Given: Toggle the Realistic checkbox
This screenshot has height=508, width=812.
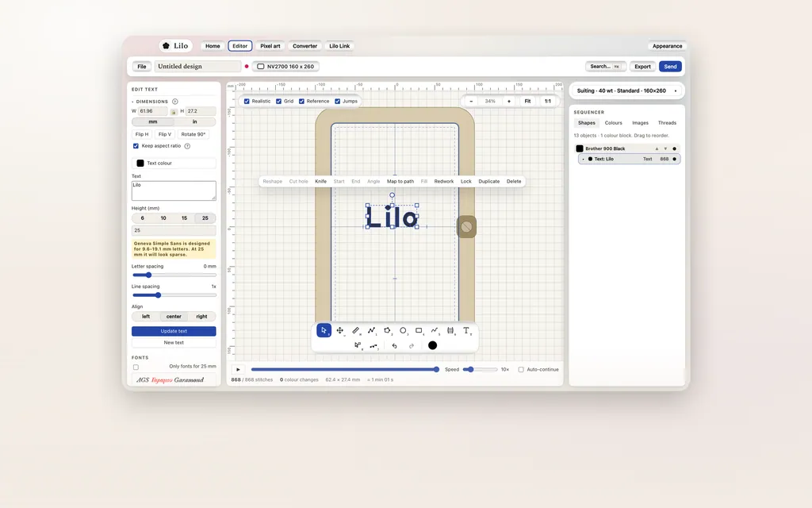Looking at the screenshot, I should [247, 101].
